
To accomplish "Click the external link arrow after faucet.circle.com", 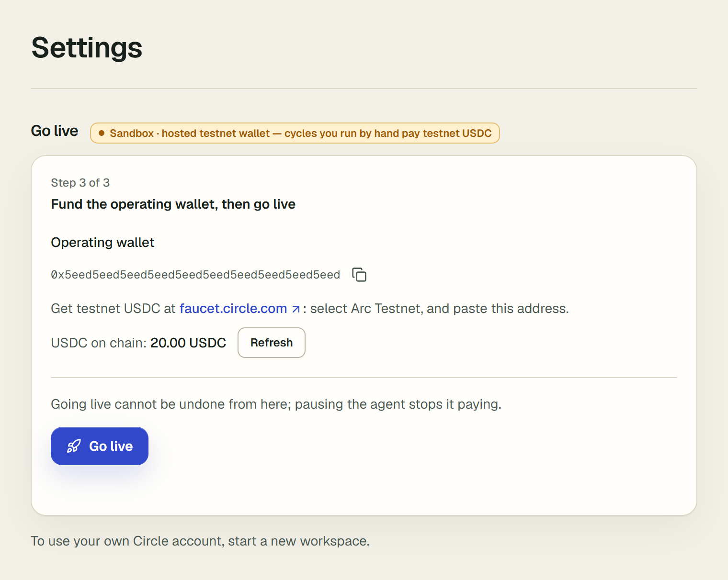I will pyautogui.click(x=296, y=309).
